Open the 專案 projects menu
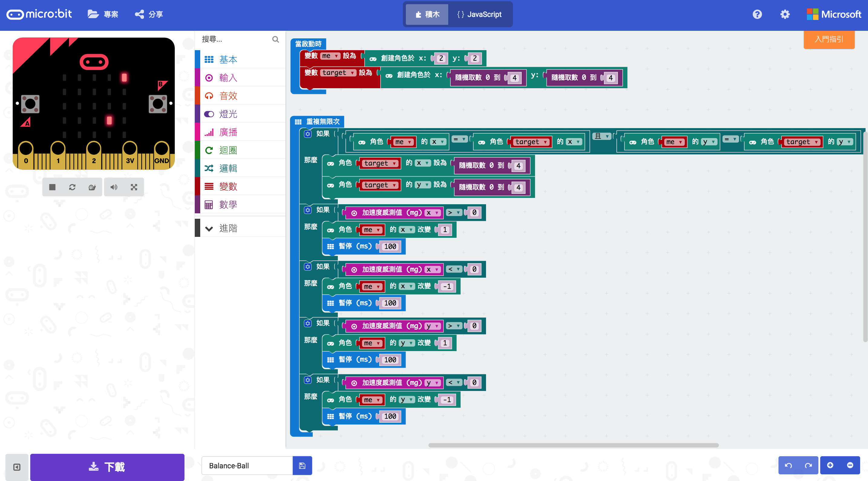The width and height of the screenshot is (868, 481). coord(103,14)
